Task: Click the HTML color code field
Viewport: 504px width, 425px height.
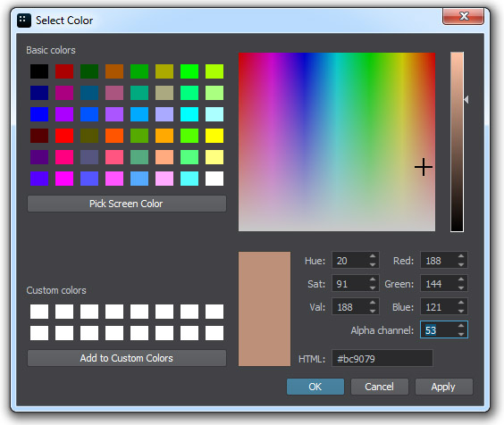Action: pyautogui.click(x=382, y=359)
